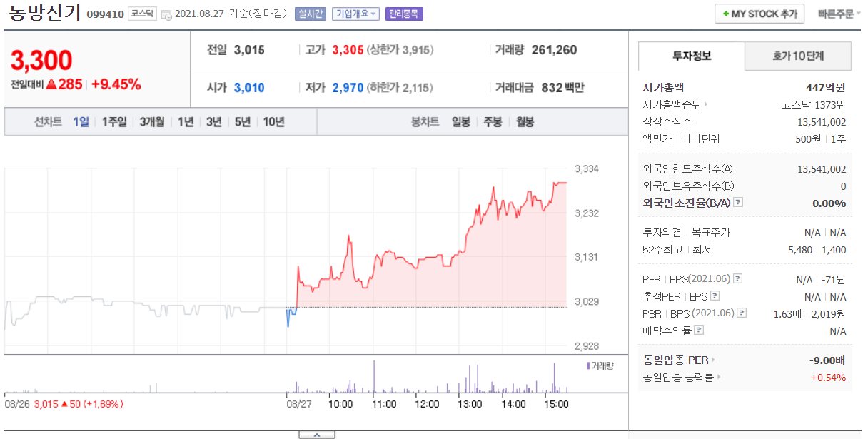Click the arrow icon beside 동일업종 PER
This screenshot has width=868, height=439.
pyautogui.click(x=713, y=360)
